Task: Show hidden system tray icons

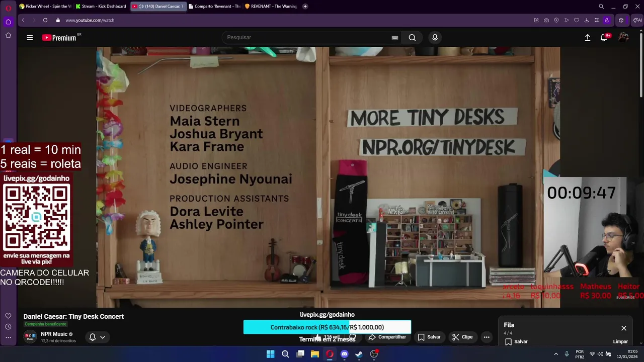Action: [556, 354]
